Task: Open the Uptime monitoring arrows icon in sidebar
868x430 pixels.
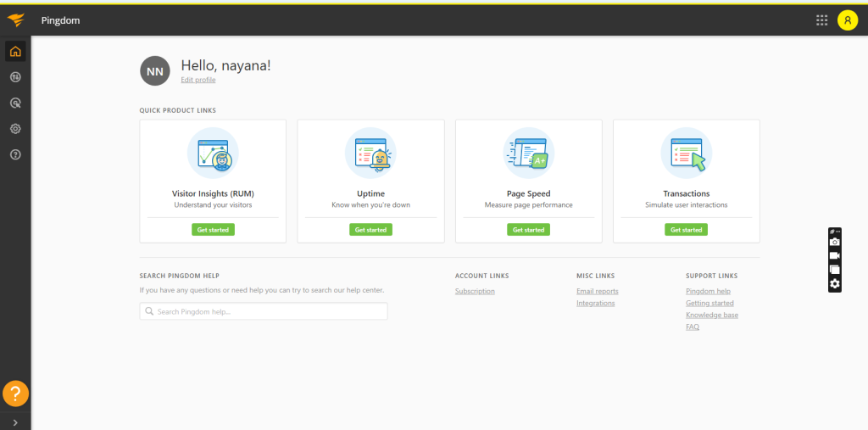Action: (x=15, y=77)
